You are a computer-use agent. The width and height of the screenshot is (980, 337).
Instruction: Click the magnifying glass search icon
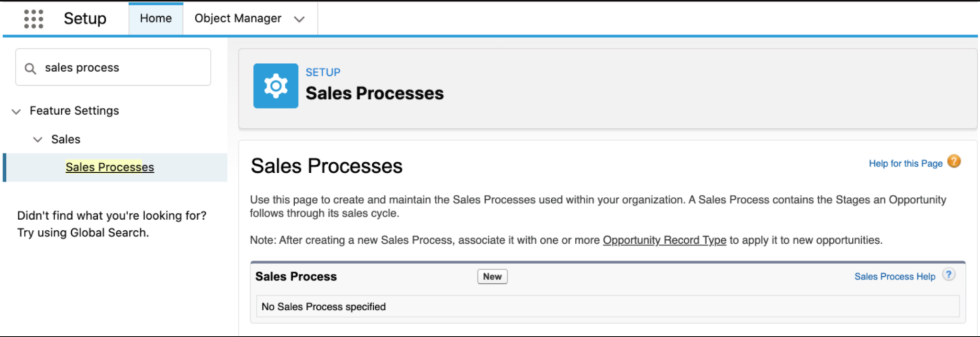(x=30, y=67)
